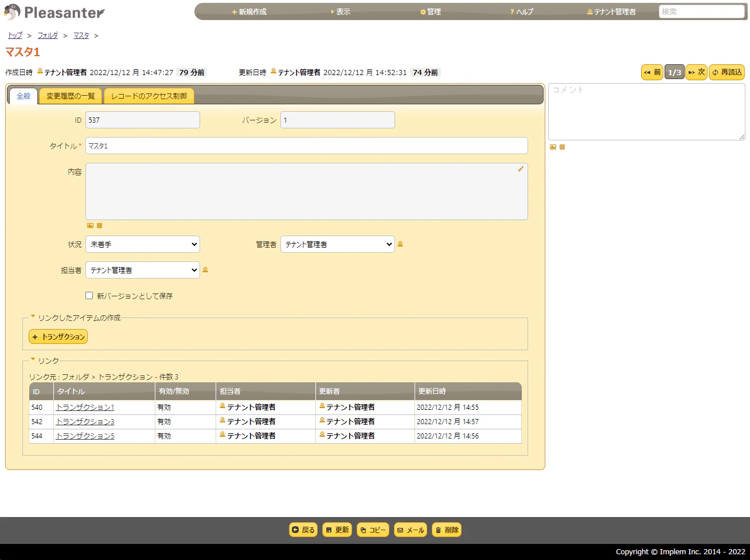Switch to 変更履歴の一覧 tab
The image size is (750, 560).
click(x=71, y=96)
